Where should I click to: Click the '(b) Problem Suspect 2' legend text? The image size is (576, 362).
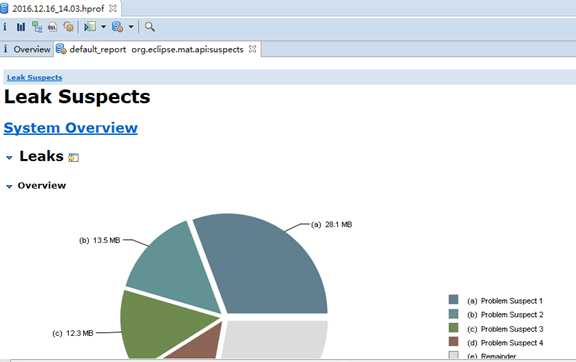505,315
